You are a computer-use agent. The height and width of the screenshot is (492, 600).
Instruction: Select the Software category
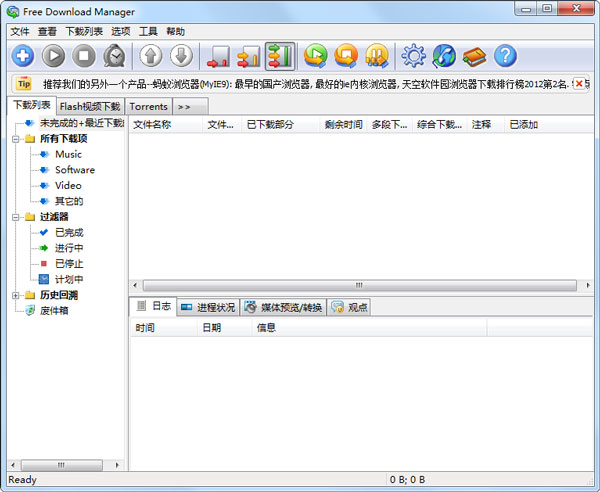(75, 170)
